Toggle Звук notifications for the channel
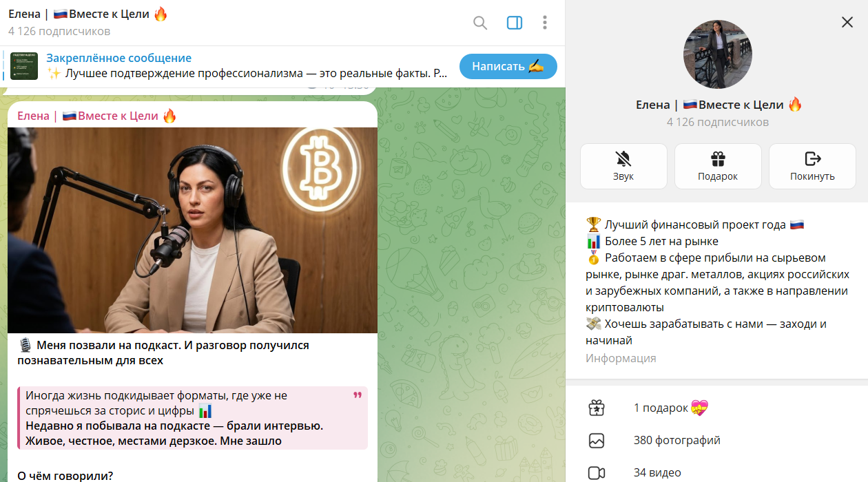The width and height of the screenshot is (868, 482). (x=623, y=166)
